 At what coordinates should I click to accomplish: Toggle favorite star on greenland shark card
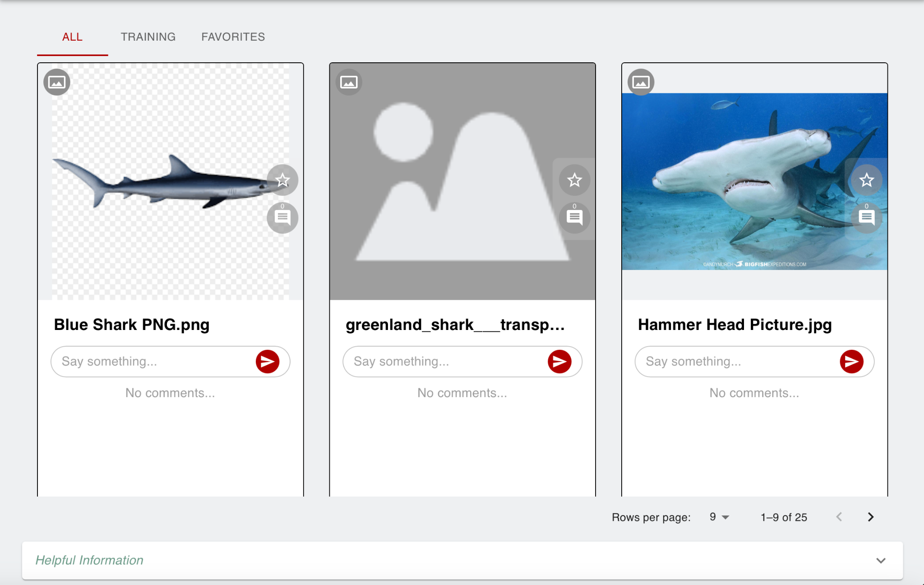click(x=574, y=180)
